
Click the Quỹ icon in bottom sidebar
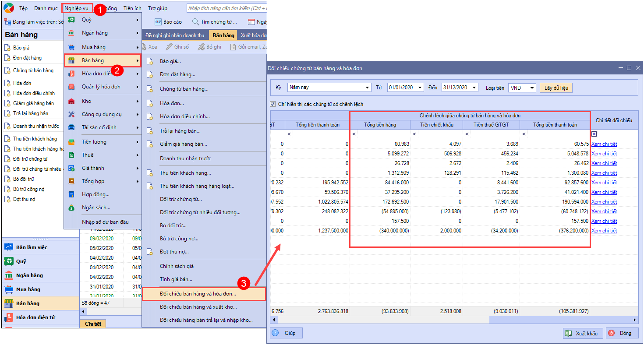click(x=9, y=261)
